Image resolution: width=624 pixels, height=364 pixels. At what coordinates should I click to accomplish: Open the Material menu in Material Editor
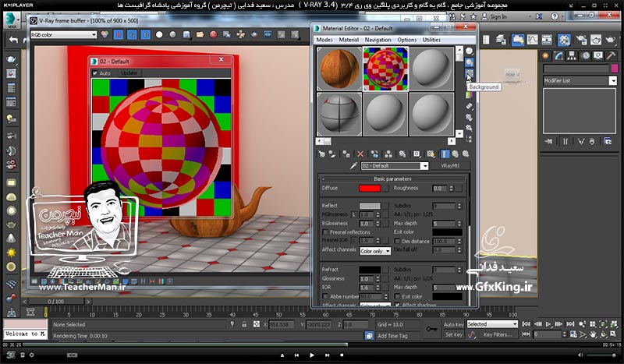[349, 40]
